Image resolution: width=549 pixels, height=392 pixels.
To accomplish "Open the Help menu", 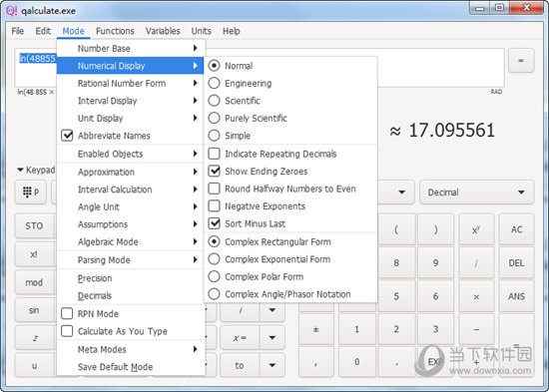I will (x=232, y=31).
